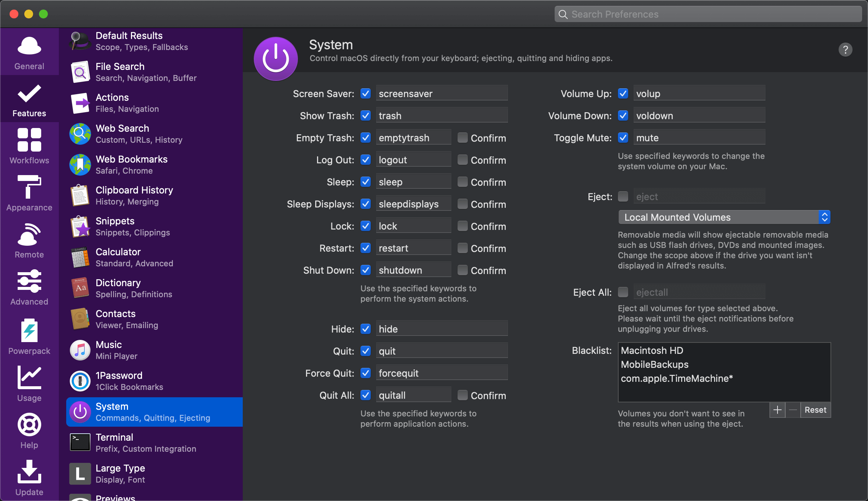
Task: Edit the quitall keyword field
Action: click(413, 395)
